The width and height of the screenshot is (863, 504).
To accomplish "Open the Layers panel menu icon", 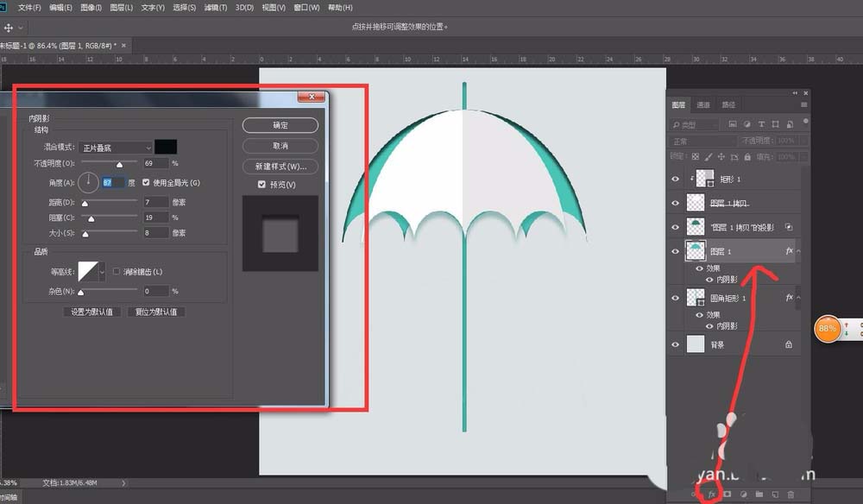I will tap(805, 104).
